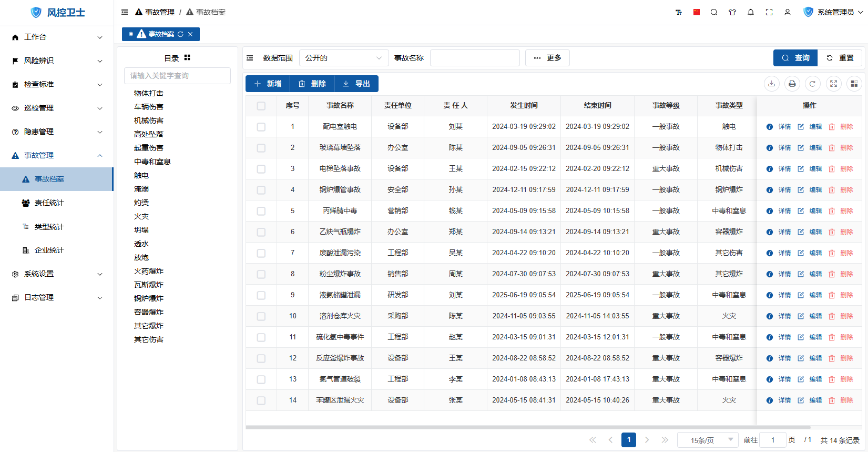This screenshot has height=452, width=868.
Task: Click the 事故名称 input field
Action: (474, 58)
